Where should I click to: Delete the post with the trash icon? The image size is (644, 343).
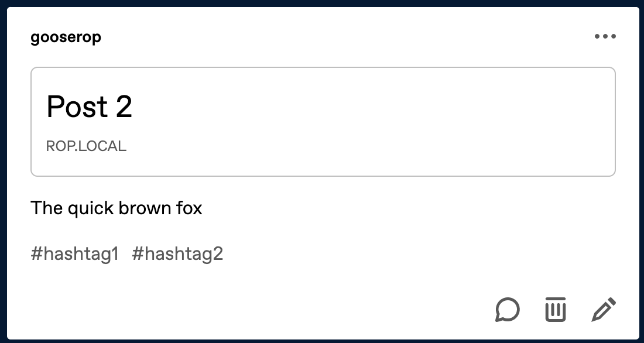tap(556, 309)
